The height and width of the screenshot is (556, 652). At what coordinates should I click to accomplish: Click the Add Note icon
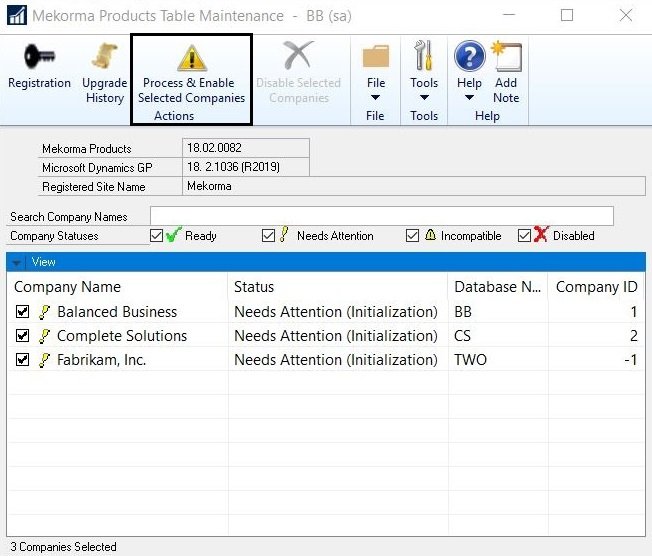click(x=506, y=56)
